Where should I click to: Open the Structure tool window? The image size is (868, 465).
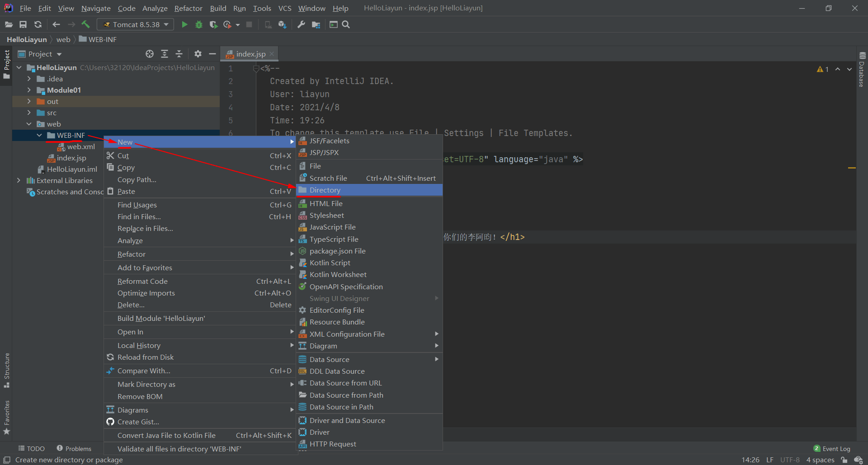[x=6, y=370]
